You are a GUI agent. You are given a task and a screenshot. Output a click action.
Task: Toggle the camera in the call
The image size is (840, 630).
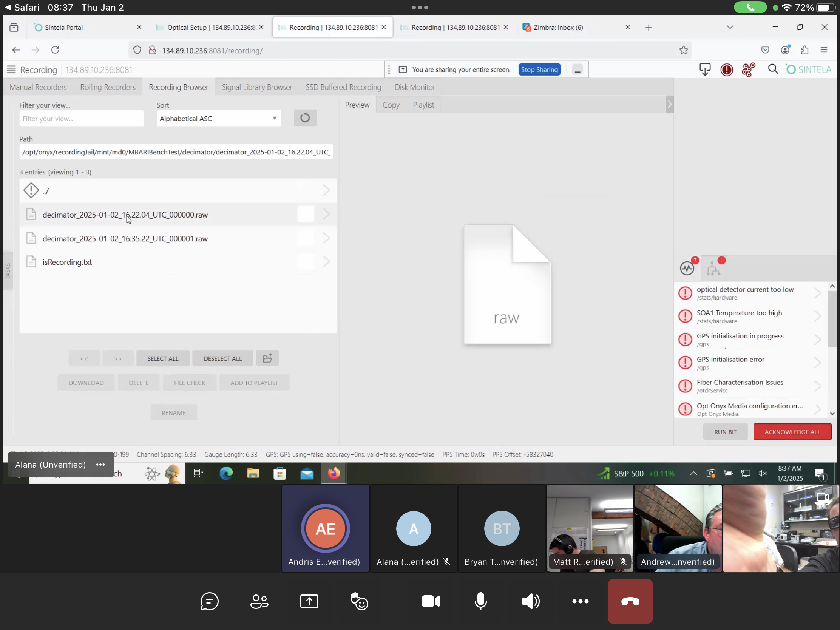click(x=431, y=601)
